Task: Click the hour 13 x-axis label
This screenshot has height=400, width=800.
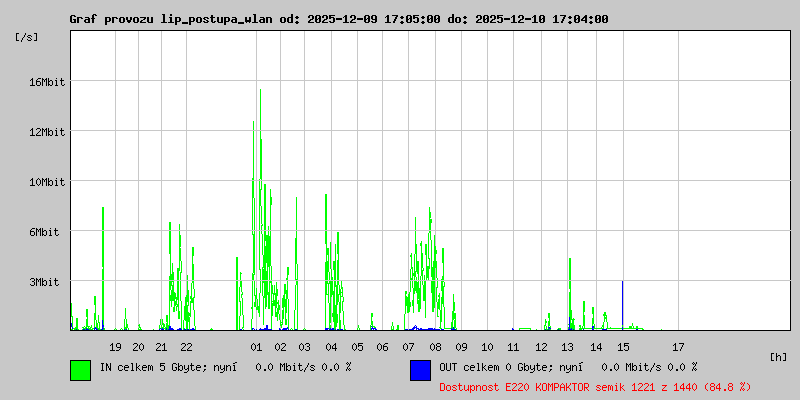Action: click(567, 347)
